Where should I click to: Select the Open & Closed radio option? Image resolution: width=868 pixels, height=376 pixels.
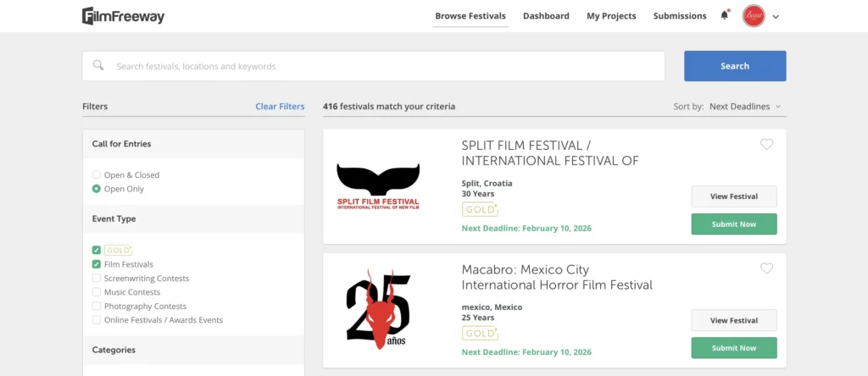coord(97,175)
